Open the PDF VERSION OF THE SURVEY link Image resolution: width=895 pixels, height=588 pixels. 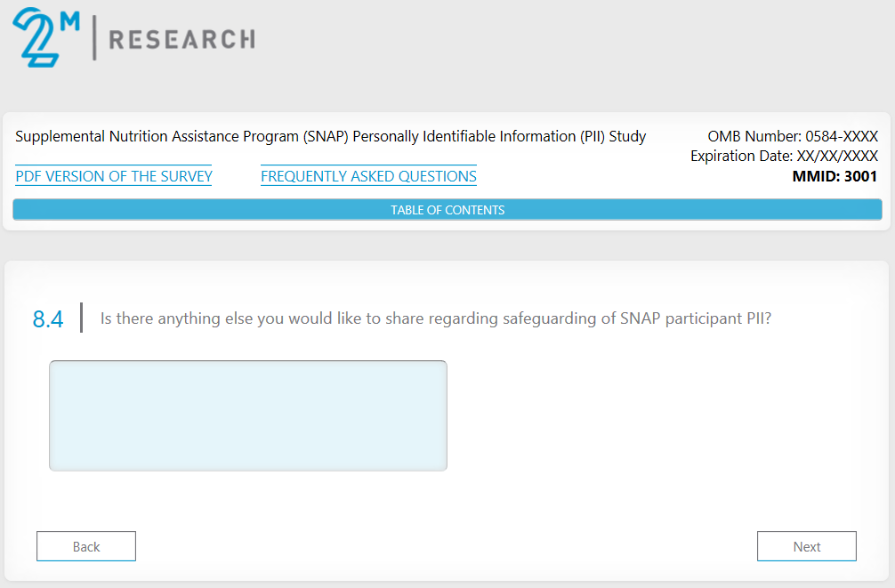[x=114, y=176]
